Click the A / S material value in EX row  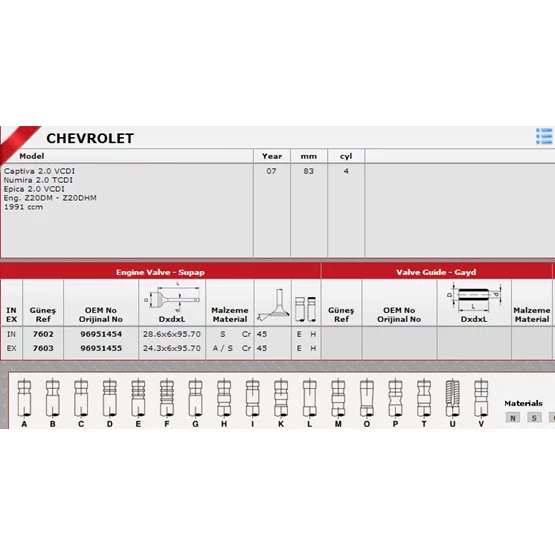tap(223, 348)
